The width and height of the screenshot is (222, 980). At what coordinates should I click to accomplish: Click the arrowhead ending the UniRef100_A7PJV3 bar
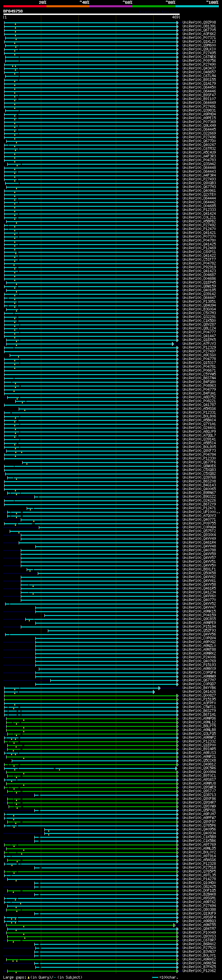(173, 344)
